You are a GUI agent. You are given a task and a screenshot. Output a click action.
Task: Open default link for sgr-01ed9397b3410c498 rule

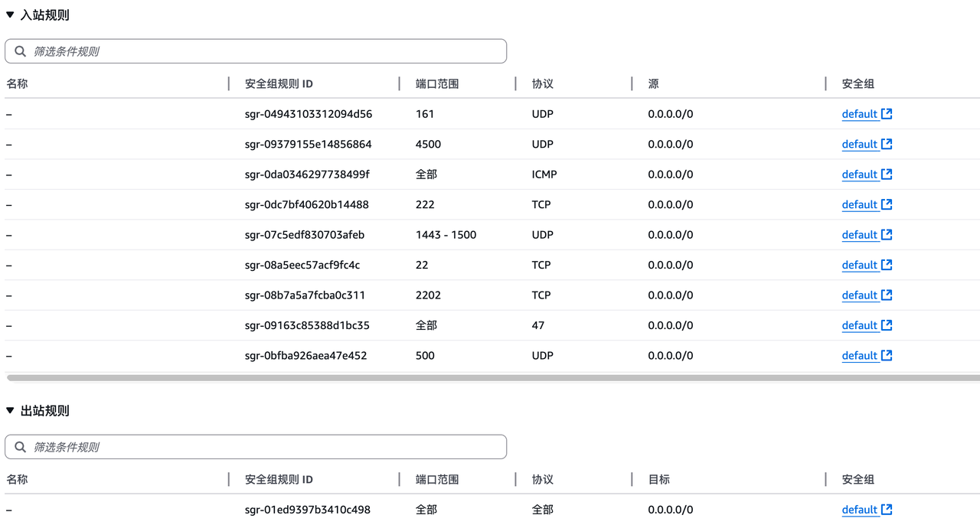pyautogui.click(x=859, y=510)
